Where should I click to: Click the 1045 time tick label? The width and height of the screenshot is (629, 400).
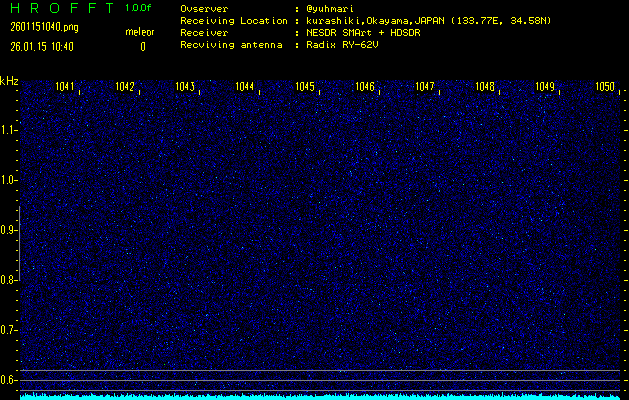(x=306, y=87)
